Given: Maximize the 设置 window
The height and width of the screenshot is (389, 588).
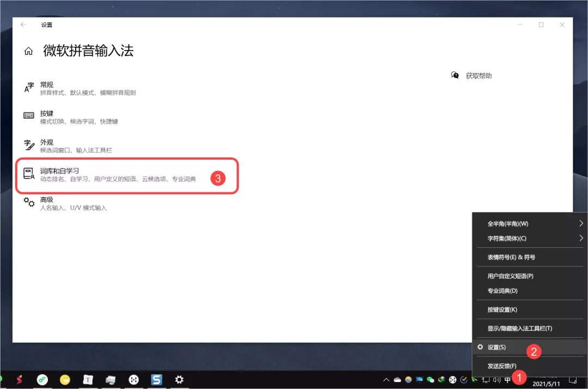Looking at the screenshot, I should pos(541,25).
